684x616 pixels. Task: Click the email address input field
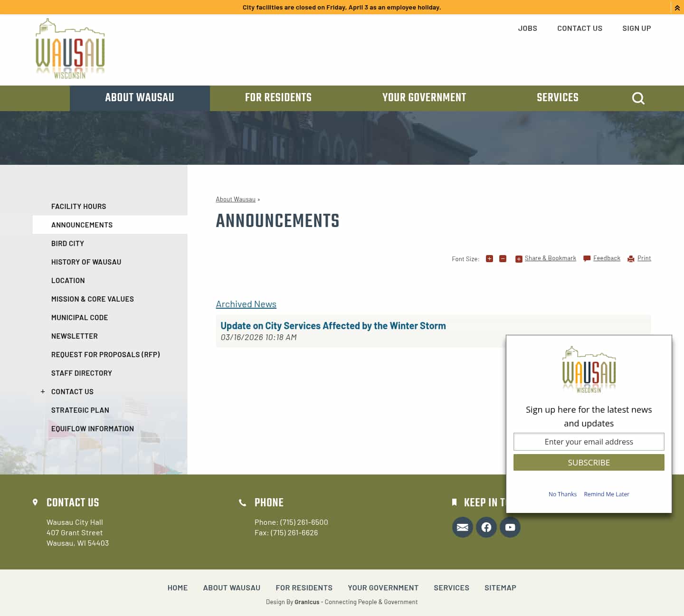point(589,442)
